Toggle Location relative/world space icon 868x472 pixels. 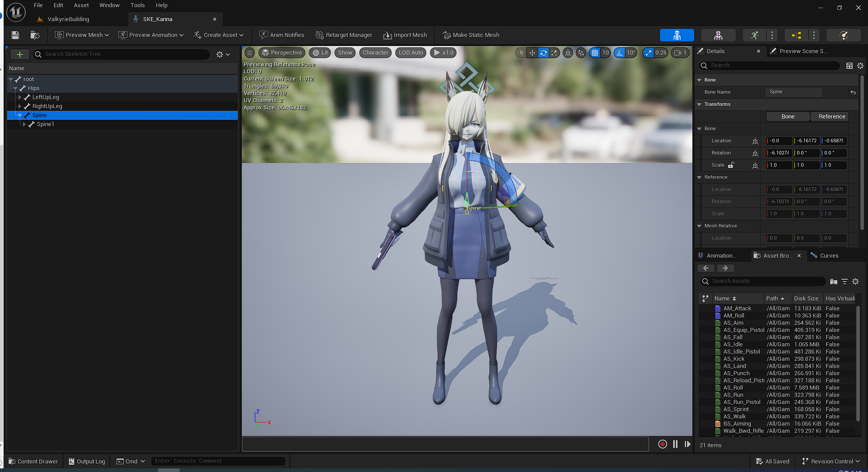tap(755, 141)
